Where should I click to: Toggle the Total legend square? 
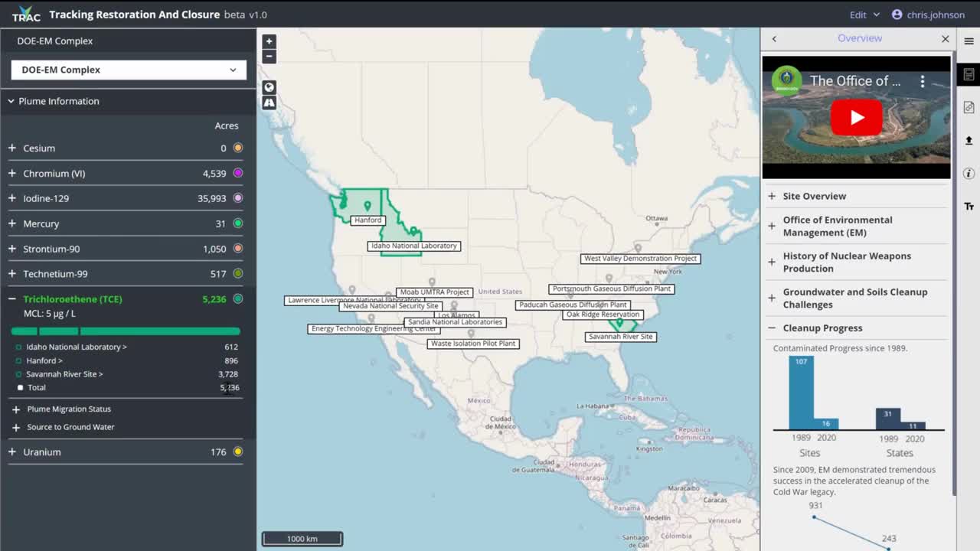point(20,387)
